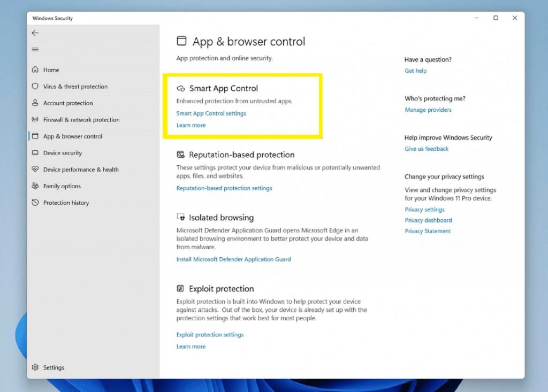This screenshot has width=548, height=392.
Task: Click Install Microsoft Defender Application Guard
Action: [233, 259]
